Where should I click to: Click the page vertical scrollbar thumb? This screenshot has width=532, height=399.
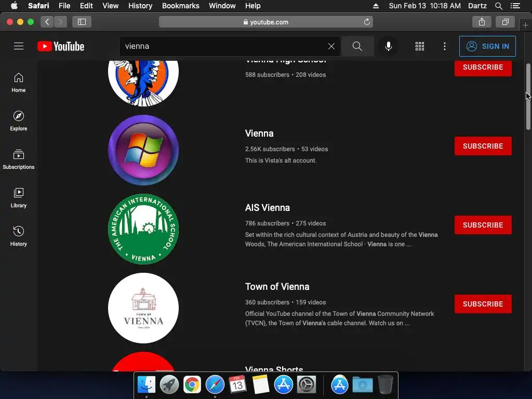528,96
